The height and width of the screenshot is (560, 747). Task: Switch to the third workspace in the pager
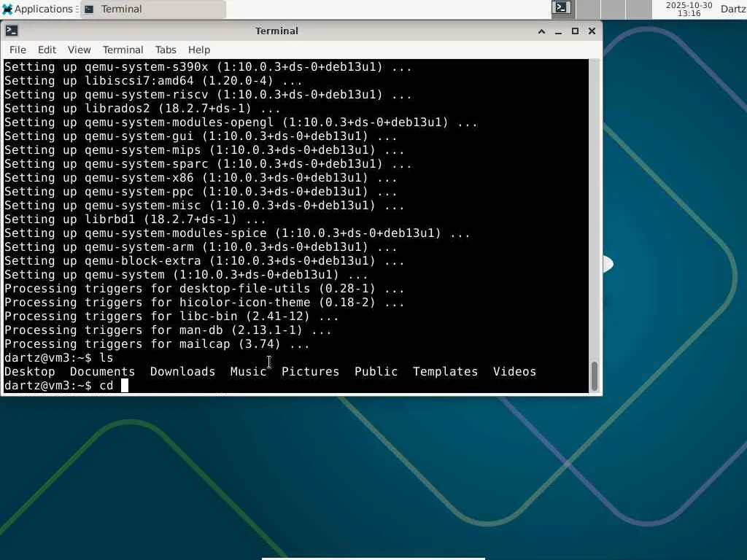[613, 9]
